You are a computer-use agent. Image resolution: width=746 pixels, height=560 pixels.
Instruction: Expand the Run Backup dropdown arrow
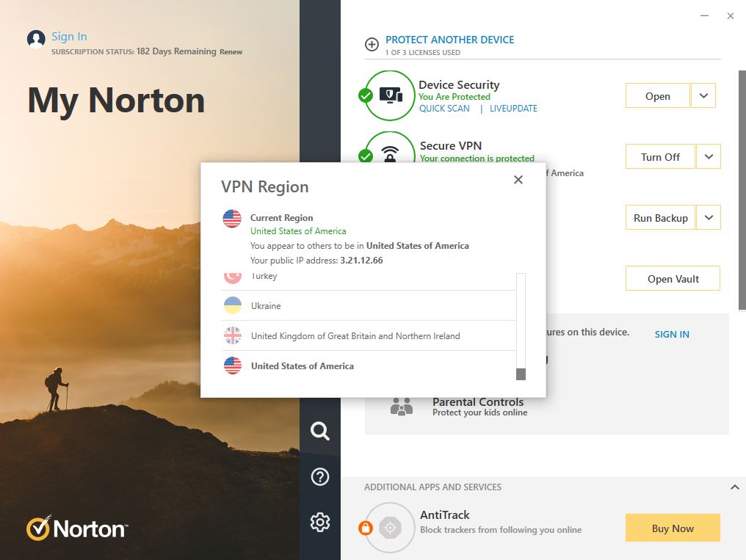(709, 218)
